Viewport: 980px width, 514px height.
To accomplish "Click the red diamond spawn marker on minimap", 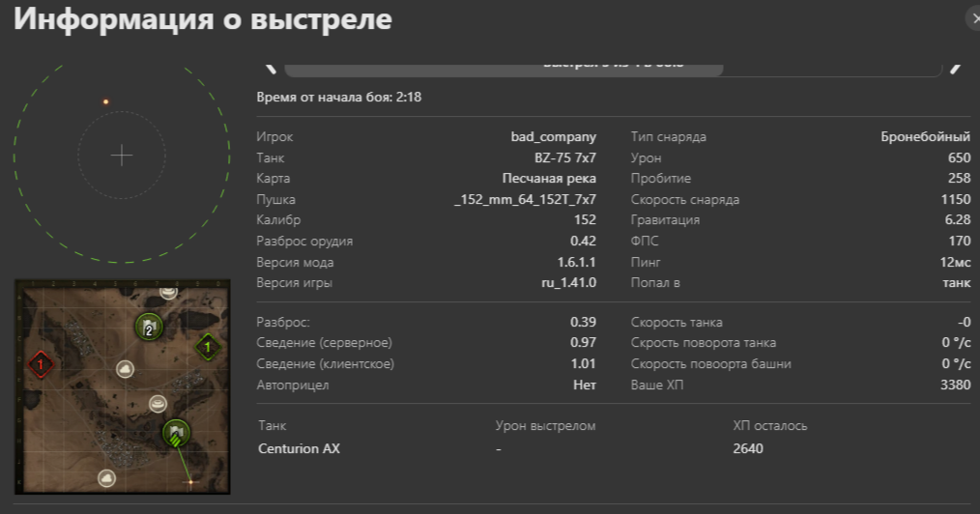I will [40, 365].
